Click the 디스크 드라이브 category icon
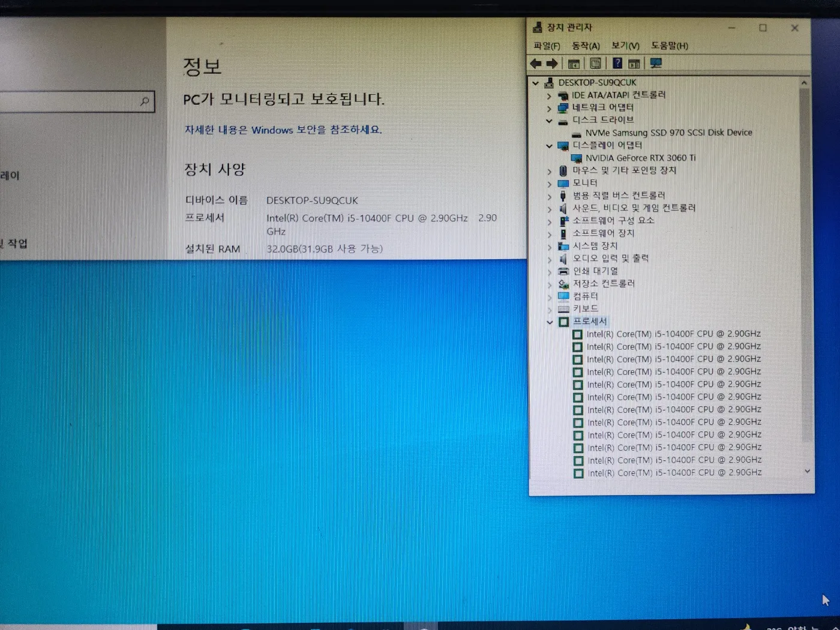Viewport: 840px width, 630px height. pyautogui.click(x=563, y=121)
